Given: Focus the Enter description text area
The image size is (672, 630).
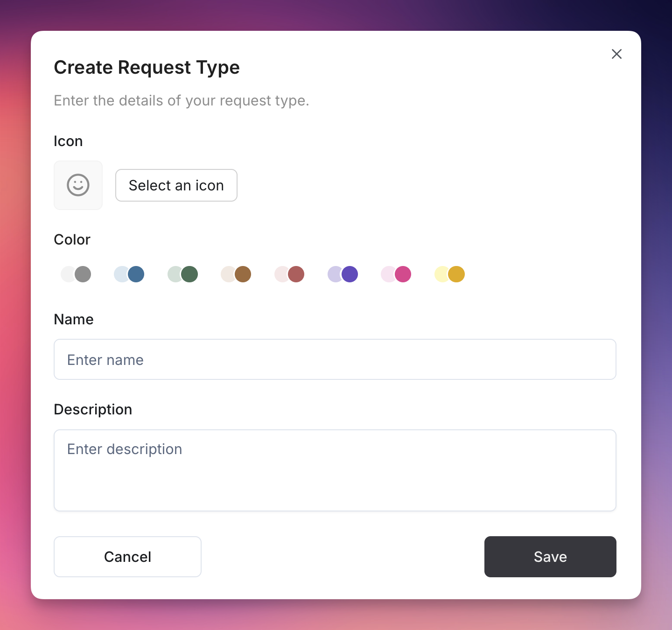Looking at the screenshot, I should 335,470.
